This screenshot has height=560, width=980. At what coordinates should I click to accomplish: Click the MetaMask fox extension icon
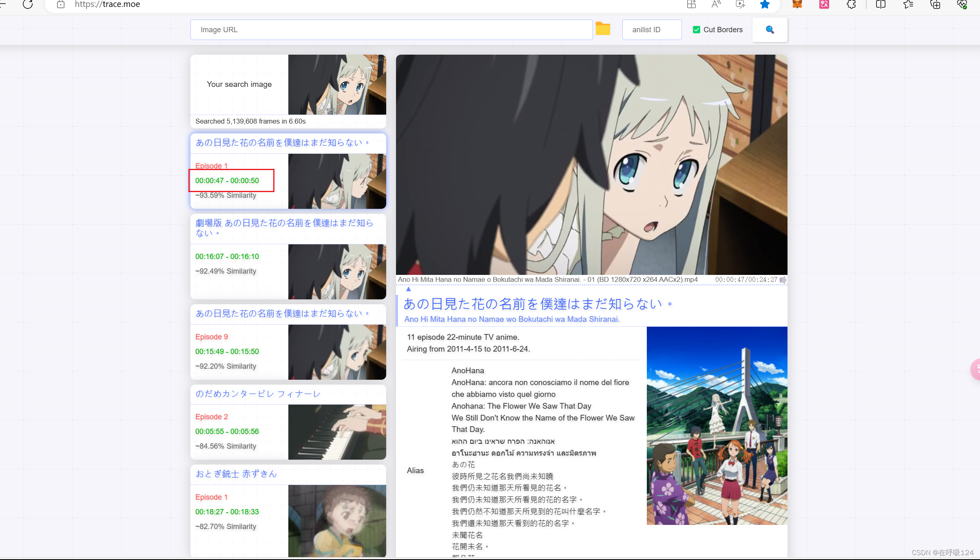coord(797,4)
